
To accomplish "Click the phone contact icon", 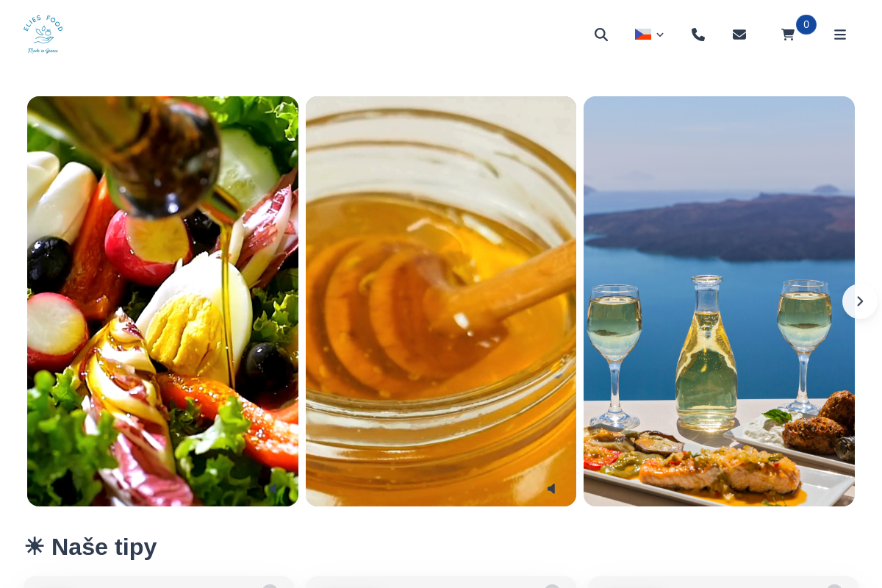I will tap(698, 35).
